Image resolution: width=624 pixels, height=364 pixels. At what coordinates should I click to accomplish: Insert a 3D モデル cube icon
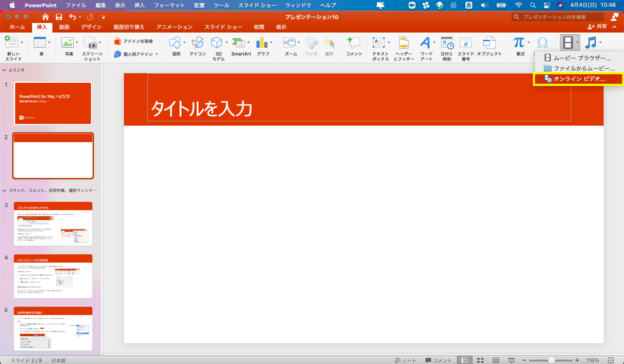[x=217, y=42]
